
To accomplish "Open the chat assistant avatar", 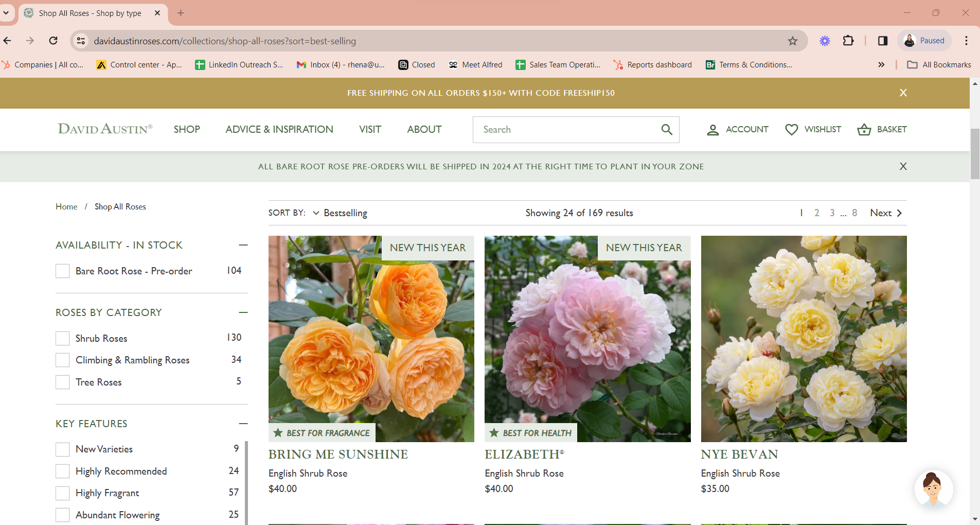I will tap(934, 489).
